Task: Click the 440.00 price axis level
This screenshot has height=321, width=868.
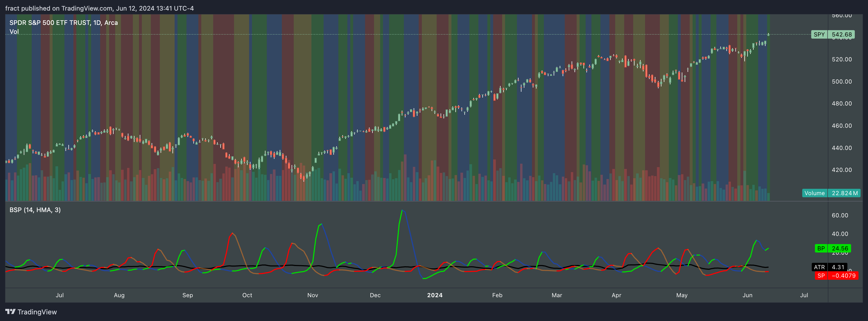Action: (841, 148)
